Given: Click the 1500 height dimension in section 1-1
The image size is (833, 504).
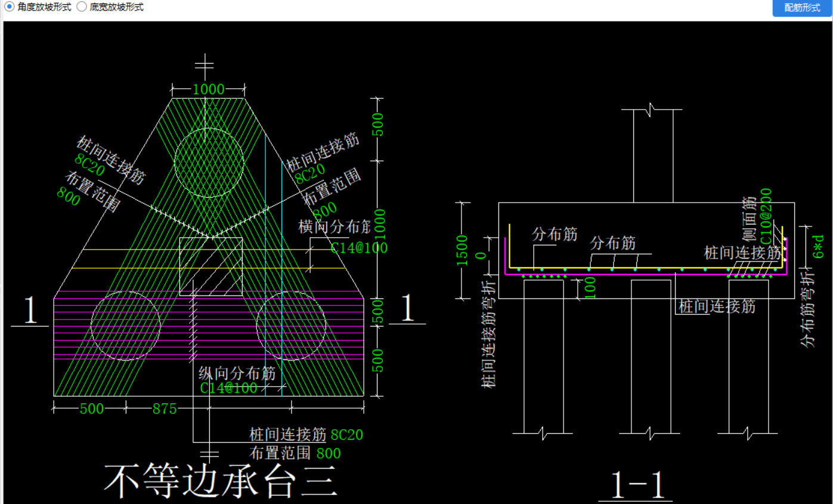Looking at the screenshot, I should [463, 251].
